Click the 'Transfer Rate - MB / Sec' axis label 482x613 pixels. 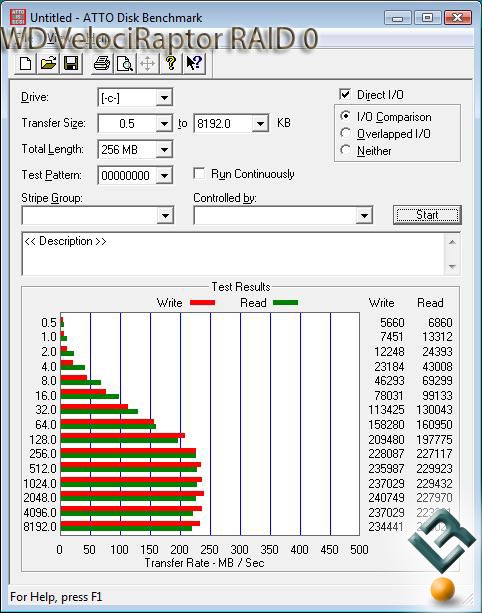204,563
